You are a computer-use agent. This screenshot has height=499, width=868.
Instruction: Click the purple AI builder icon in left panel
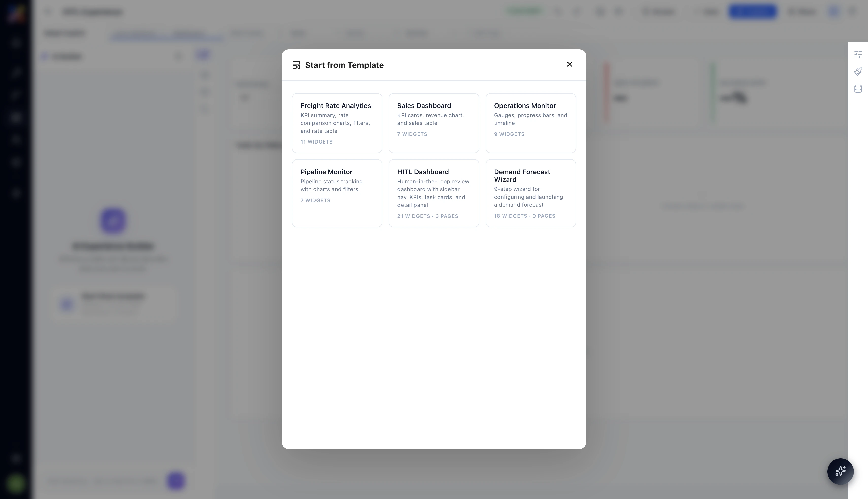(113, 221)
